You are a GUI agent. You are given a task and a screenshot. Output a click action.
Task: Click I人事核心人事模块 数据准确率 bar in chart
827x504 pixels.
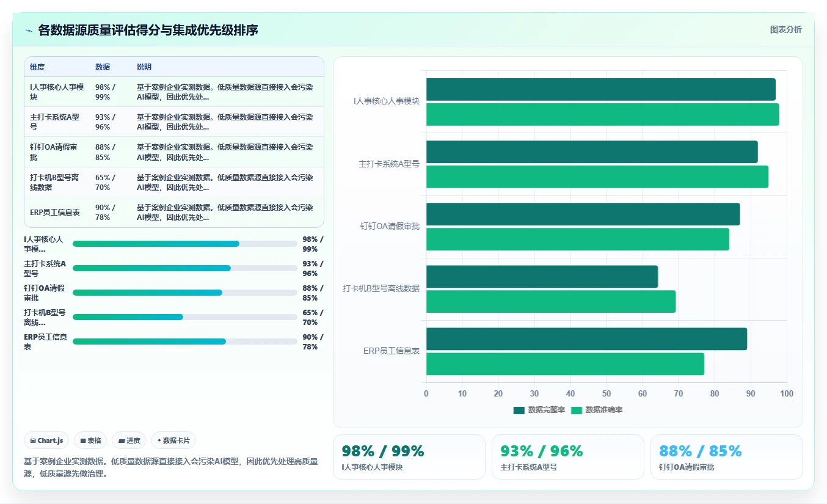coord(603,115)
